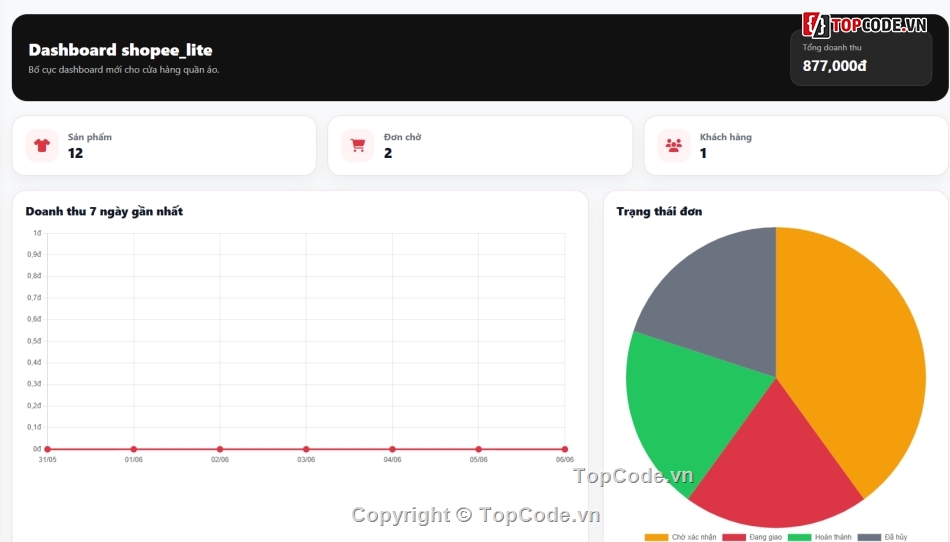Open the Đơn chờ stat card
This screenshot has height=542, width=950.
pyautogui.click(x=480, y=145)
